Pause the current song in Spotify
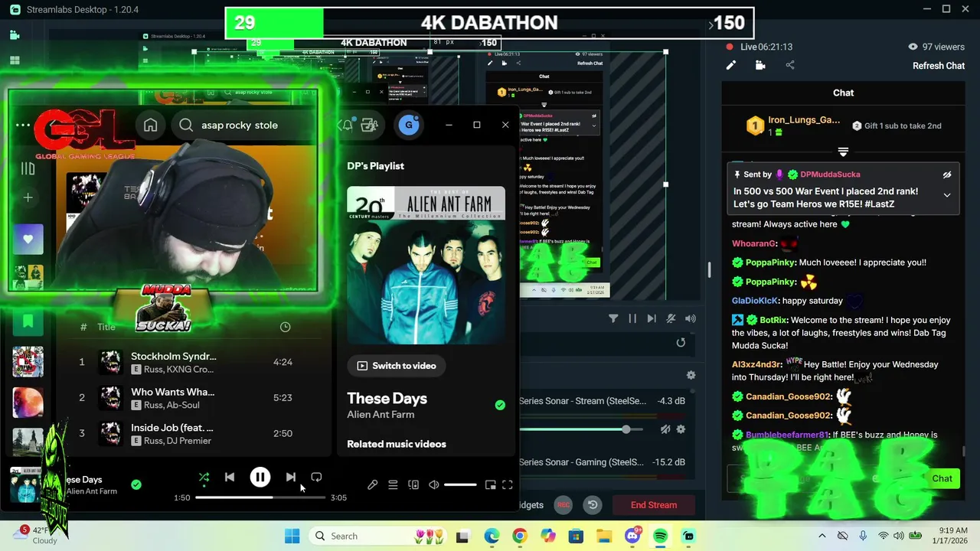 (x=260, y=477)
